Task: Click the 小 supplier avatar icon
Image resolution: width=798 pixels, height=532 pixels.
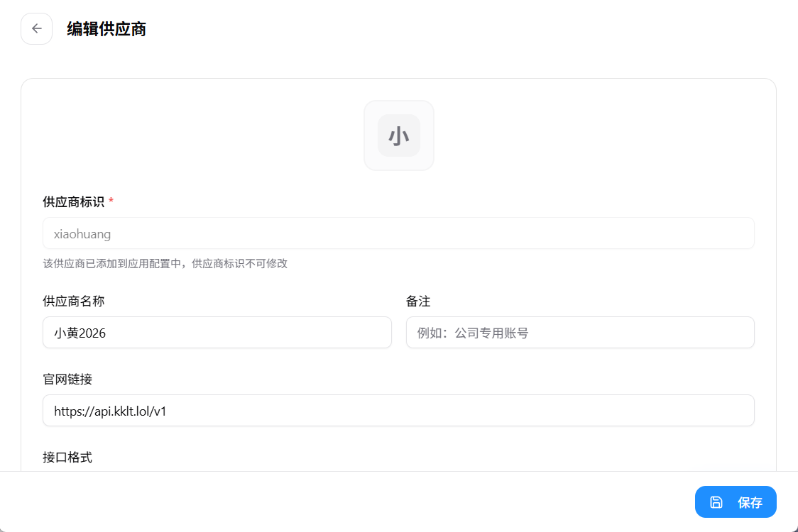Action: pos(399,135)
